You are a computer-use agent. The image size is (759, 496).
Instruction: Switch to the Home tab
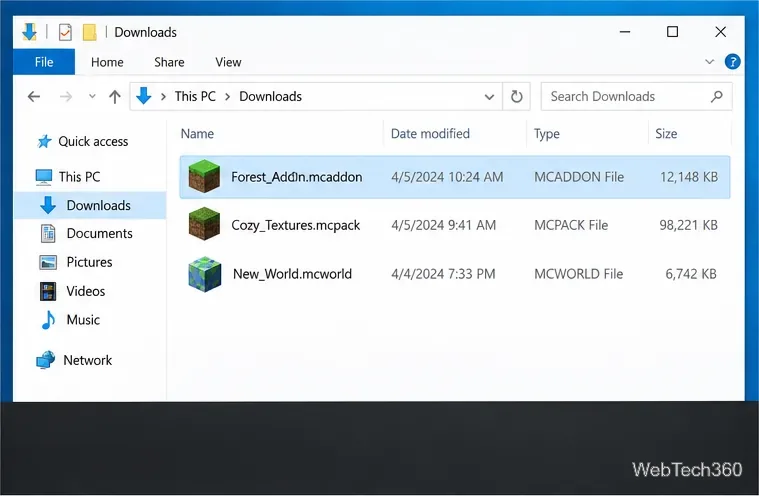pos(107,62)
